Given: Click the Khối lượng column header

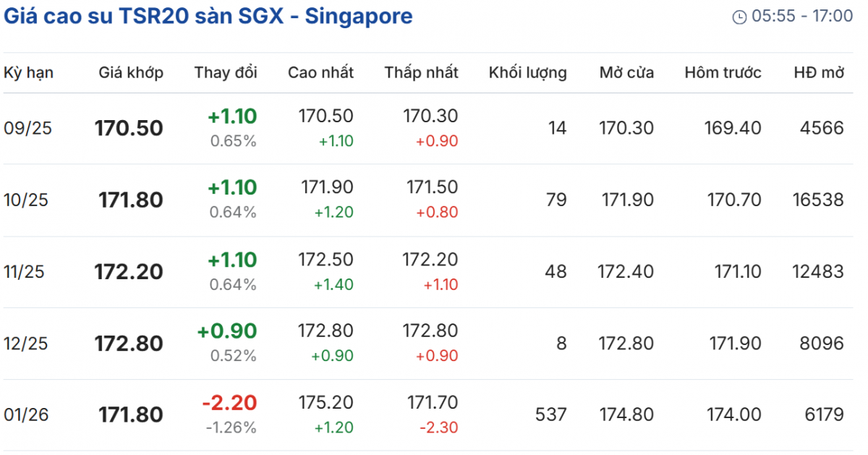Looking at the screenshot, I should pos(527,72).
